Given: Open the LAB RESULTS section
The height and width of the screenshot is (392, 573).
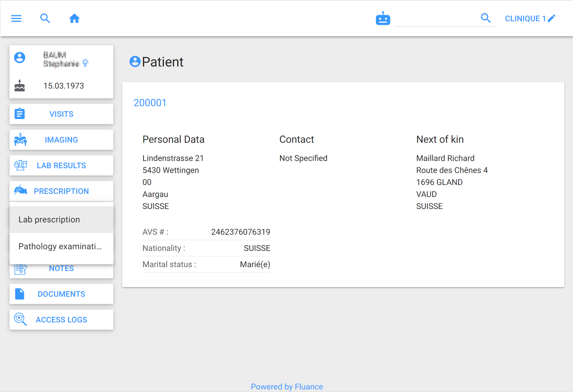Looking at the screenshot, I should (61, 166).
